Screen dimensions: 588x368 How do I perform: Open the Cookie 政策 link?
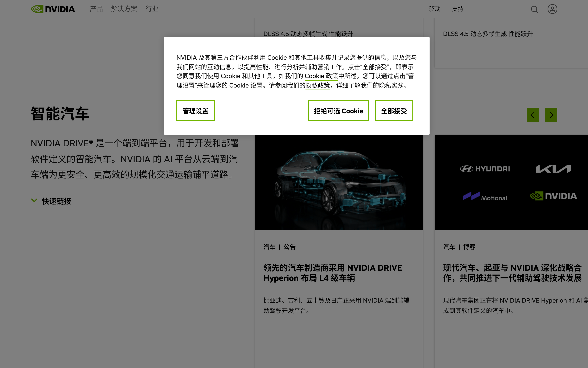321,76
